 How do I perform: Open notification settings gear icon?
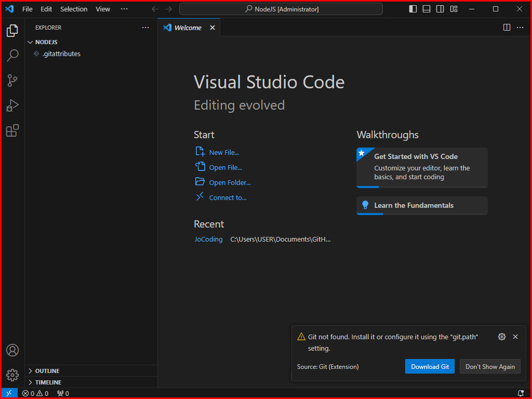pos(502,337)
